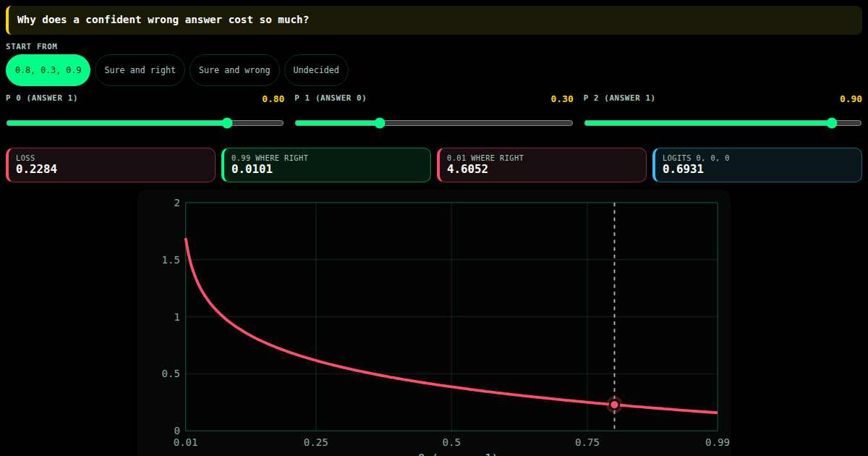Click the "Logits 0, 0, 0" stat card

[x=757, y=165]
